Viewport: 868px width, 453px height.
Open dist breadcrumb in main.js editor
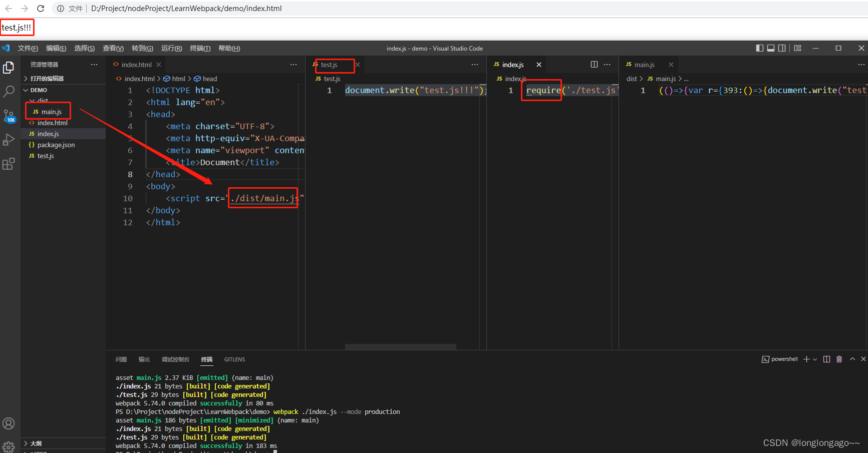tap(632, 79)
